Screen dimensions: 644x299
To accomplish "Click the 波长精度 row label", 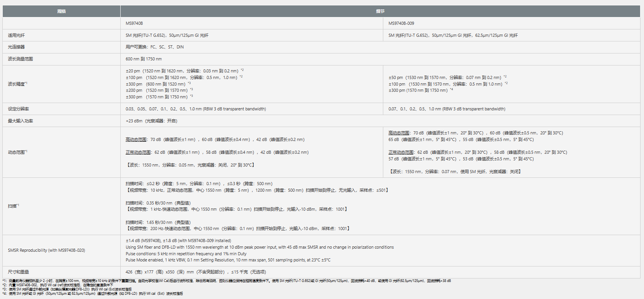I will coord(17,84).
